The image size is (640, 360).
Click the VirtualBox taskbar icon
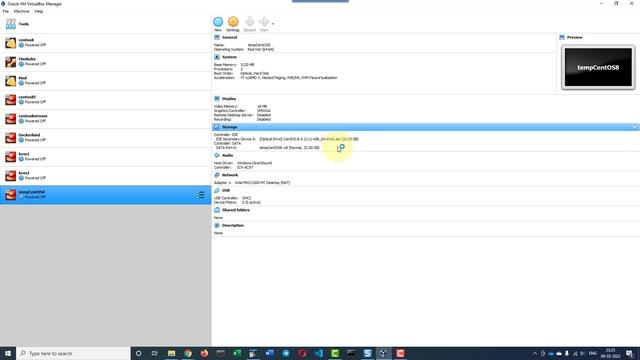tap(384, 353)
